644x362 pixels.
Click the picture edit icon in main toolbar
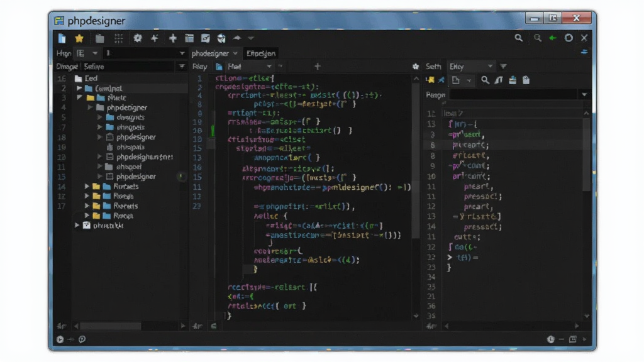pos(206,38)
